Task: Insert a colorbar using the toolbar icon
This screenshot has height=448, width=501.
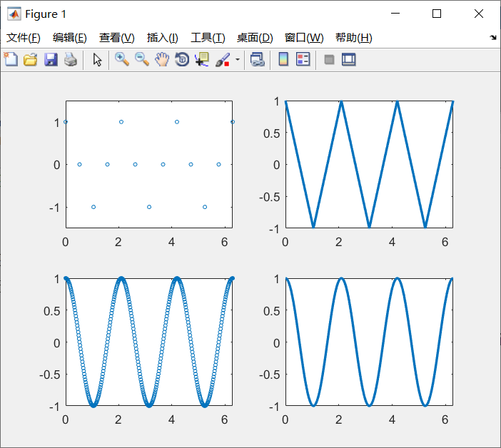Action: 283,59
